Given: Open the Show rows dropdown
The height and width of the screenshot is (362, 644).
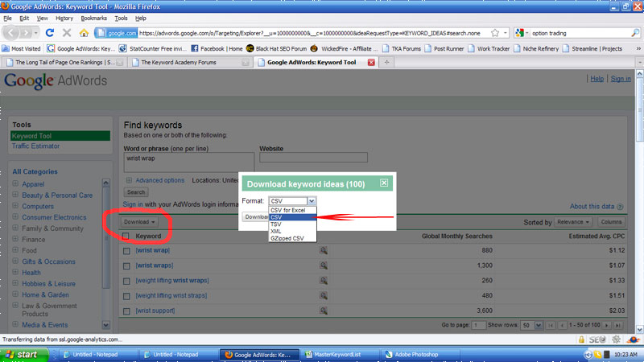Looking at the screenshot, I should [x=532, y=325].
